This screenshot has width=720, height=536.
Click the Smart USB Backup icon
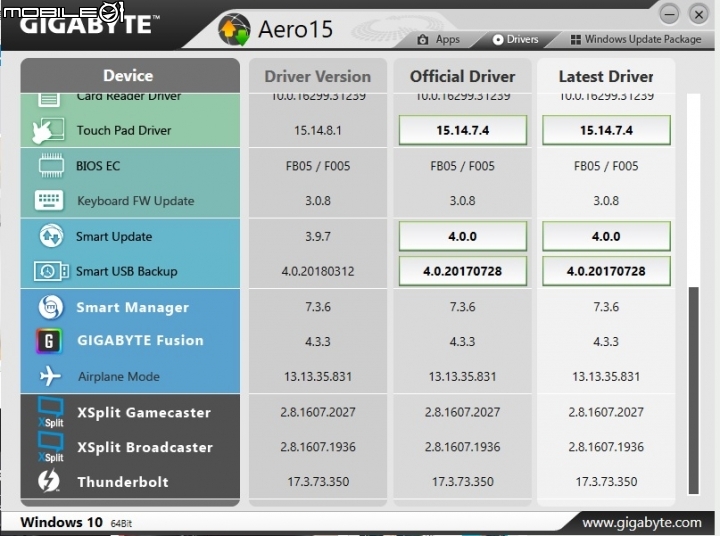[x=51, y=271]
